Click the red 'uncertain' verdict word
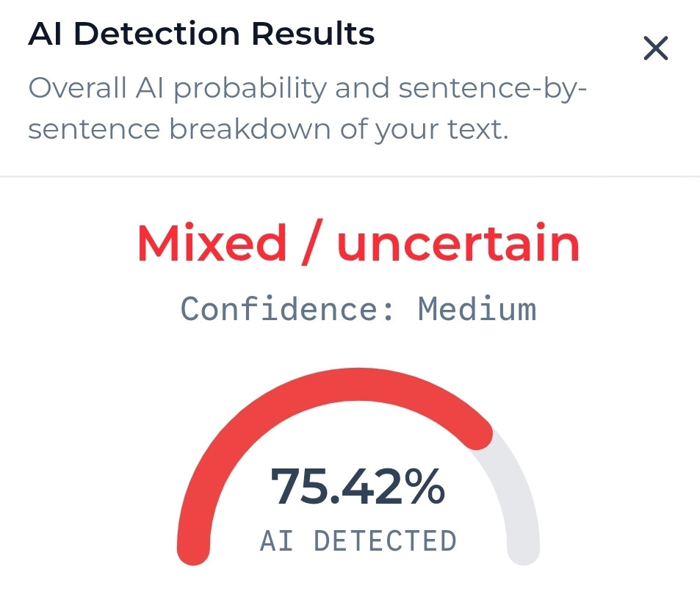 (x=458, y=243)
